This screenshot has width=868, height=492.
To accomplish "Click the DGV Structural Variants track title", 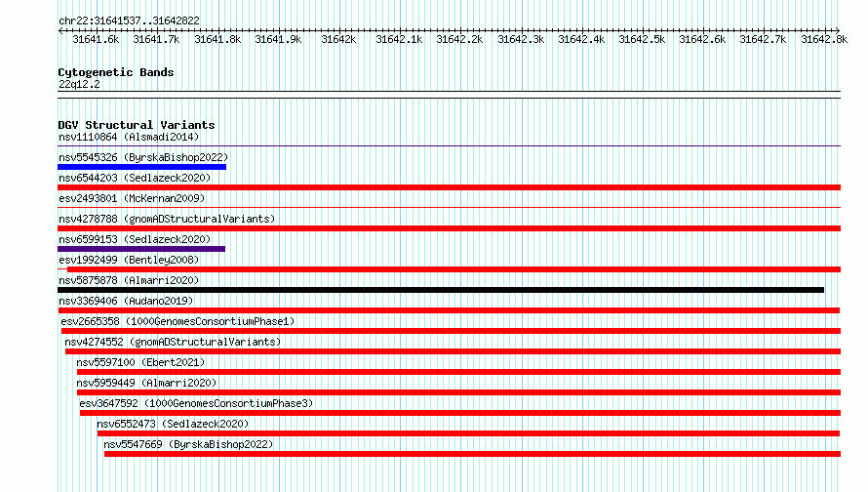I will (x=137, y=125).
